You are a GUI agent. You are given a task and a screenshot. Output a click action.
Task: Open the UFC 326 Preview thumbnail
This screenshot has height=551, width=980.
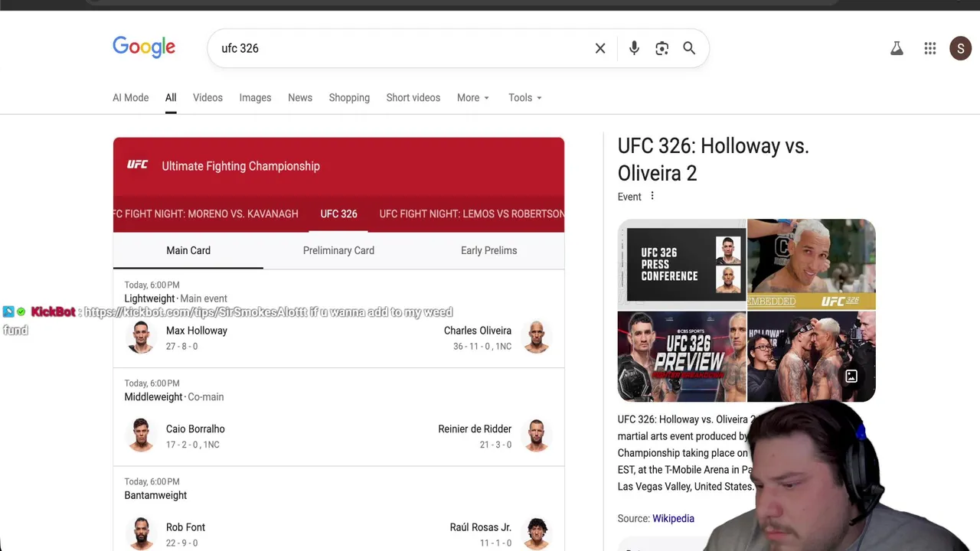click(x=681, y=356)
